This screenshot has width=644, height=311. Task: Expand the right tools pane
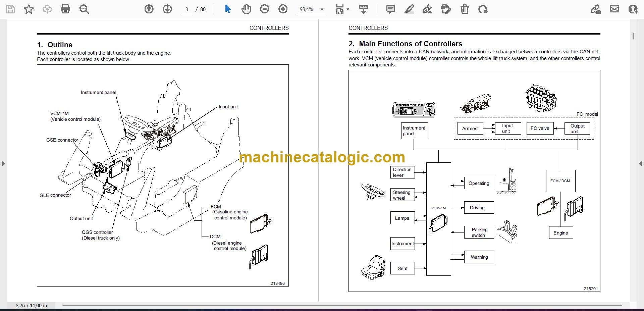tap(640, 164)
